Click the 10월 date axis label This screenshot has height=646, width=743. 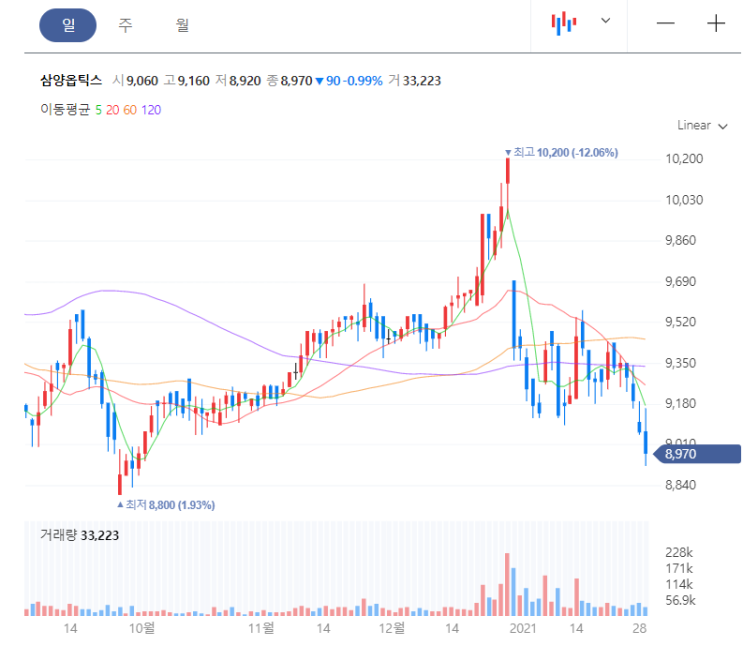coord(142,628)
